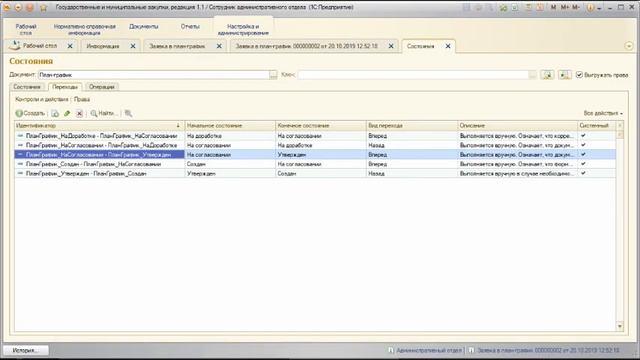Click the Найти button
640x360 pixels.
coord(104,113)
